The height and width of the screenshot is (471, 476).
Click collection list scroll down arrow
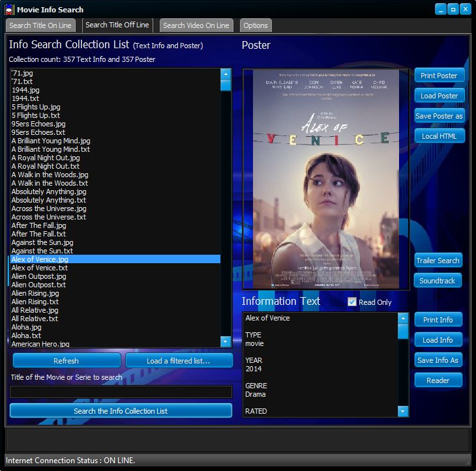tap(226, 341)
